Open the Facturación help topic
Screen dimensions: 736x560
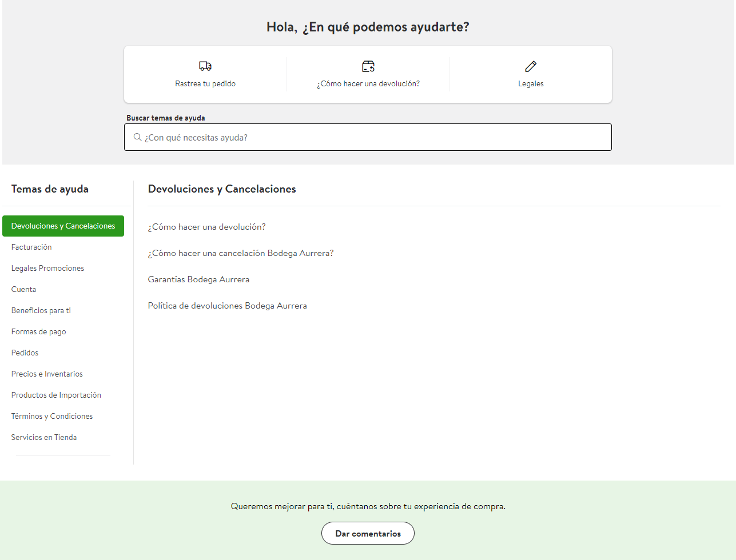[x=31, y=247]
